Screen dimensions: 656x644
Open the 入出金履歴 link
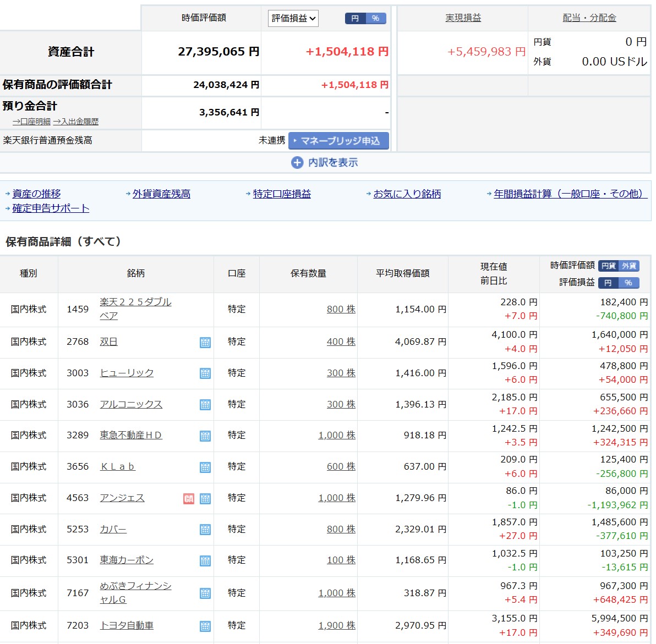pyautogui.click(x=76, y=122)
